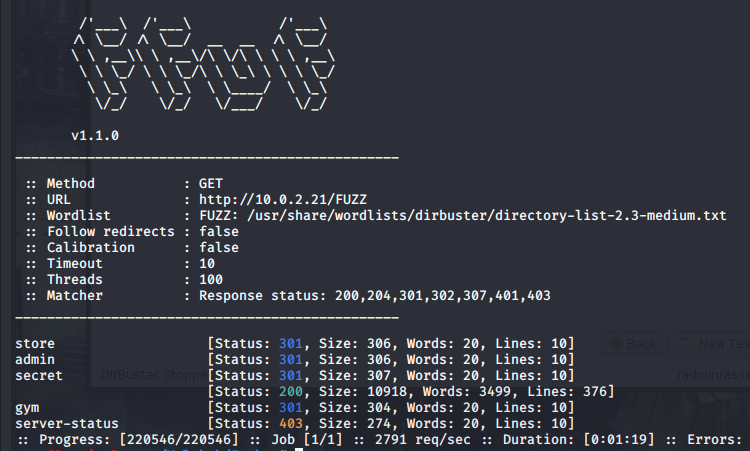Click the Calibration false value
Image resolution: width=750 pixels, height=451 pixels.
click(x=218, y=247)
